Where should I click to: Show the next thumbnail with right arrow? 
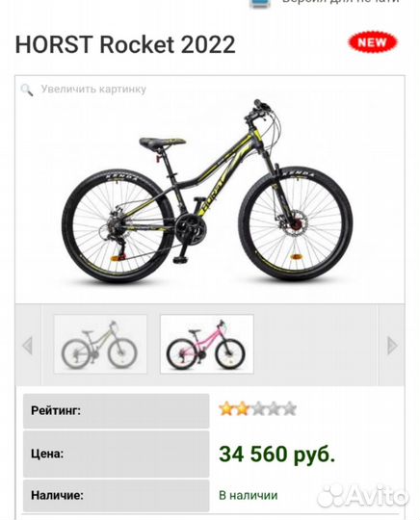coord(392,346)
